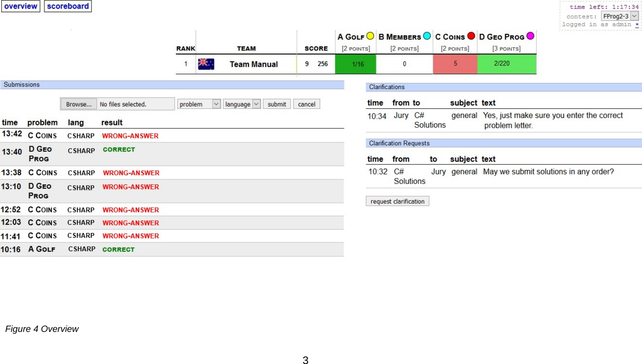Viewport: 642px width, 364px height.
Task: Click the 'lang' column header in Submissions
Action: point(76,123)
